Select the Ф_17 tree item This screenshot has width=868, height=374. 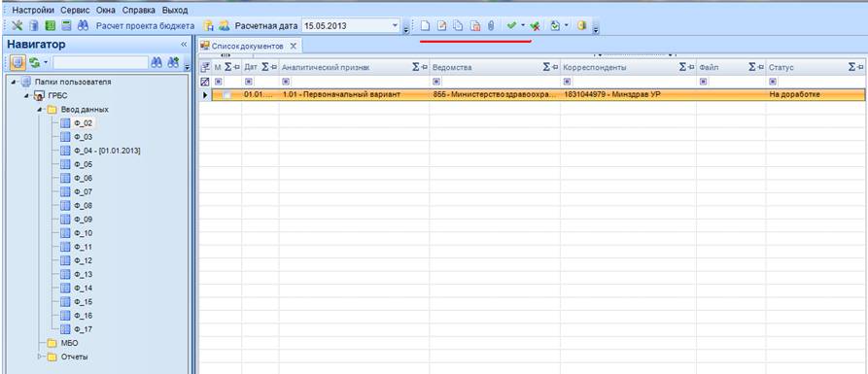coord(83,329)
